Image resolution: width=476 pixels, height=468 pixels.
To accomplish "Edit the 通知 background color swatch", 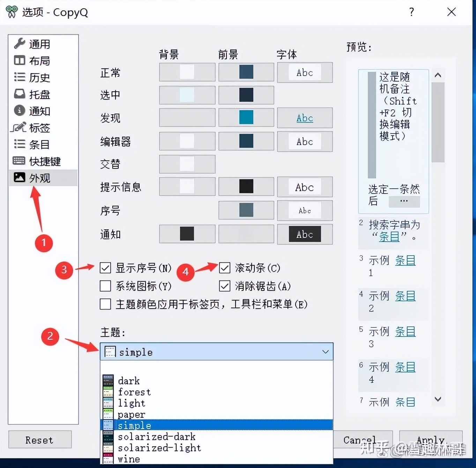I will (187, 234).
